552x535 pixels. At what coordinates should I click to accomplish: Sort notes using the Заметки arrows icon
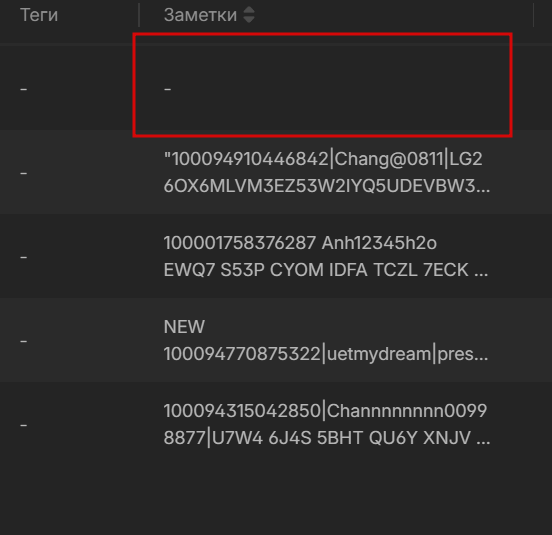coord(249,15)
